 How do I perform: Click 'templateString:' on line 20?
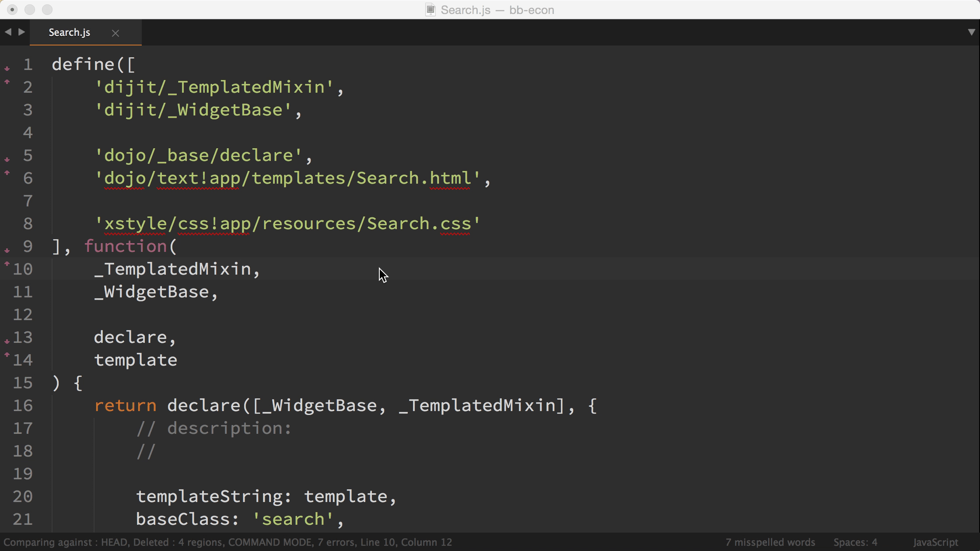click(214, 496)
